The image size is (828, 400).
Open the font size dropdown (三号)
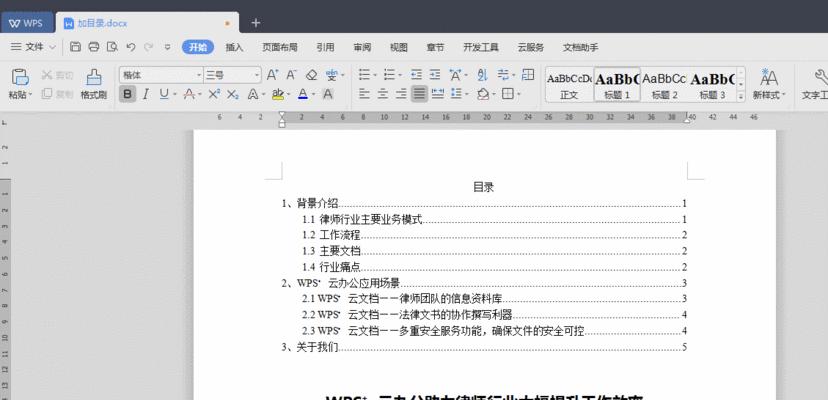click(257, 75)
